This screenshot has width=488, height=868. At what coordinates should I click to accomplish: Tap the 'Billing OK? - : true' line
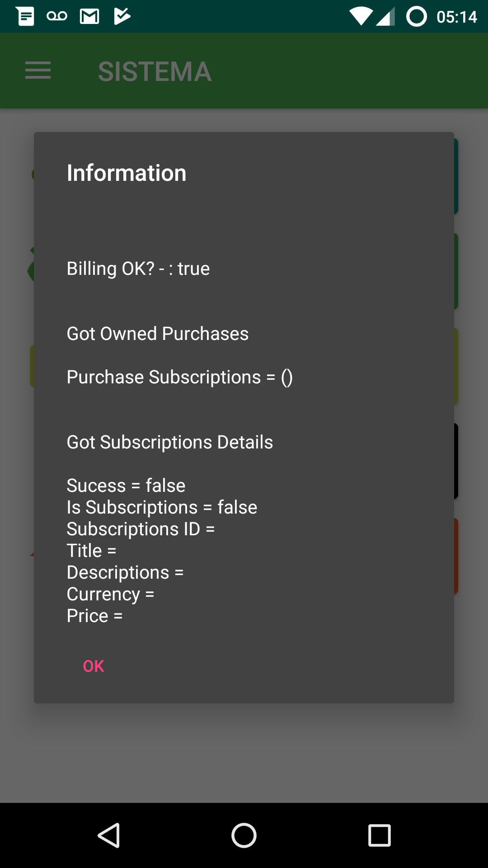pyautogui.click(x=138, y=269)
